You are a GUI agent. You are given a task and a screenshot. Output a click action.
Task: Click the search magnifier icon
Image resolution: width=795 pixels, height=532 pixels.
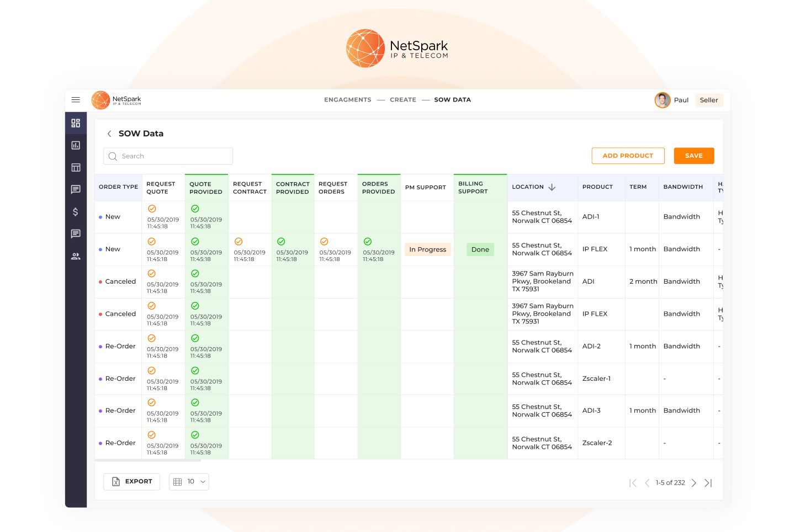[x=113, y=156]
